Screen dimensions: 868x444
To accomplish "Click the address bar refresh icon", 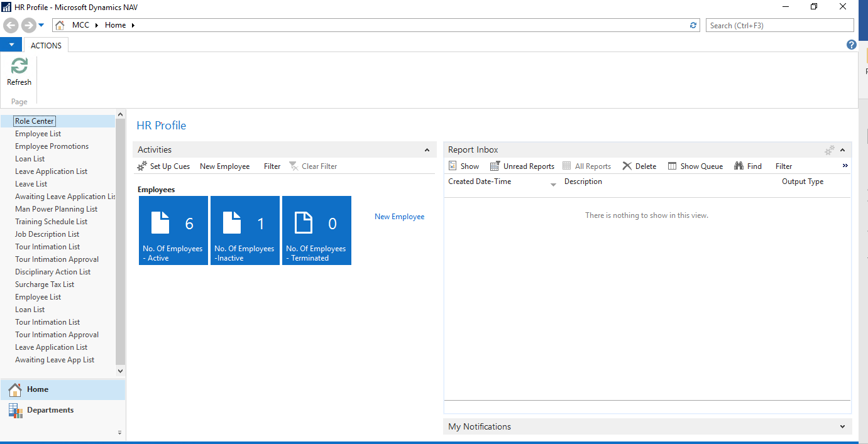I will 693,25.
